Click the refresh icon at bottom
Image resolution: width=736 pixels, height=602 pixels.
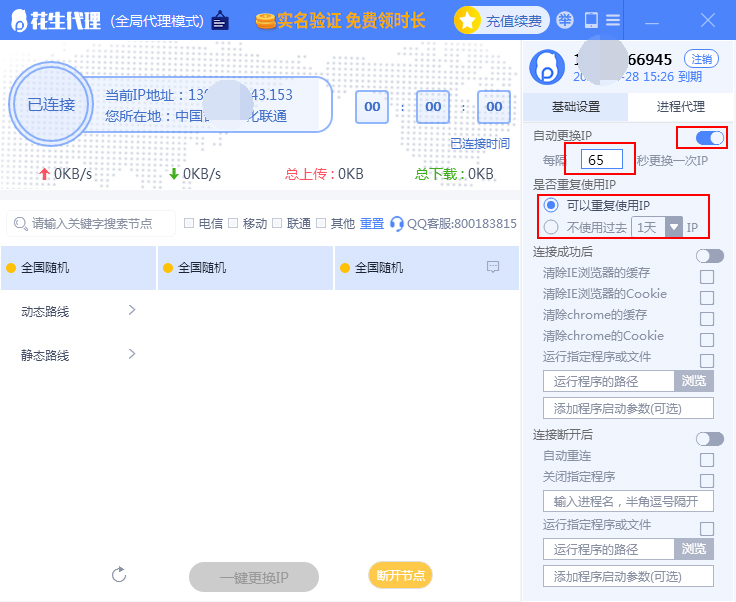point(119,574)
